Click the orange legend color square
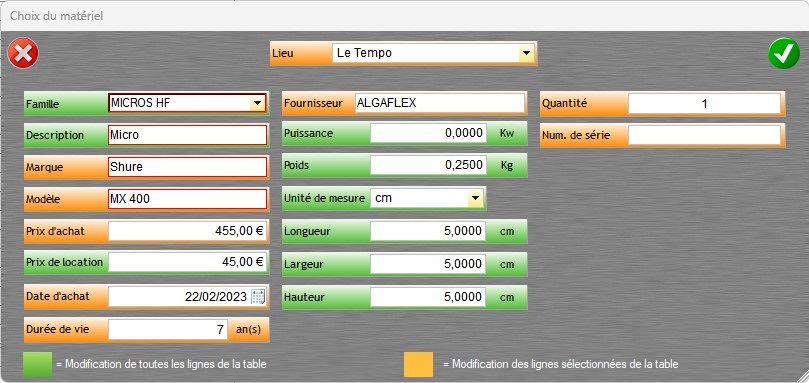 pos(418,364)
